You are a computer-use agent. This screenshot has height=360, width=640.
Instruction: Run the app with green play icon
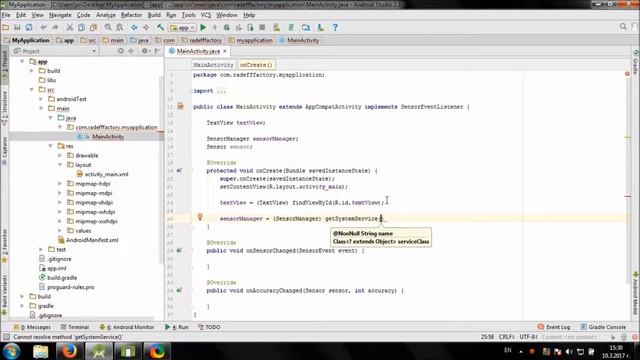[203, 27]
